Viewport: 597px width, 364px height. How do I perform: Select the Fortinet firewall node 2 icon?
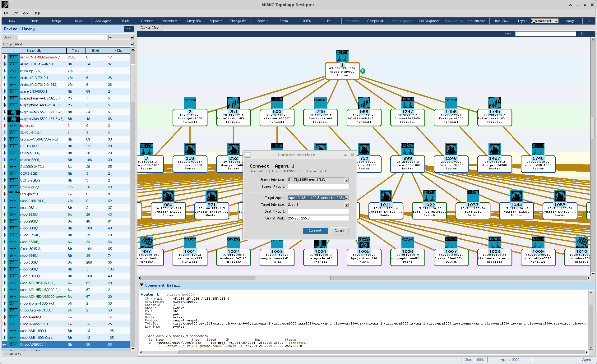pyautogui.click(x=190, y=103)
